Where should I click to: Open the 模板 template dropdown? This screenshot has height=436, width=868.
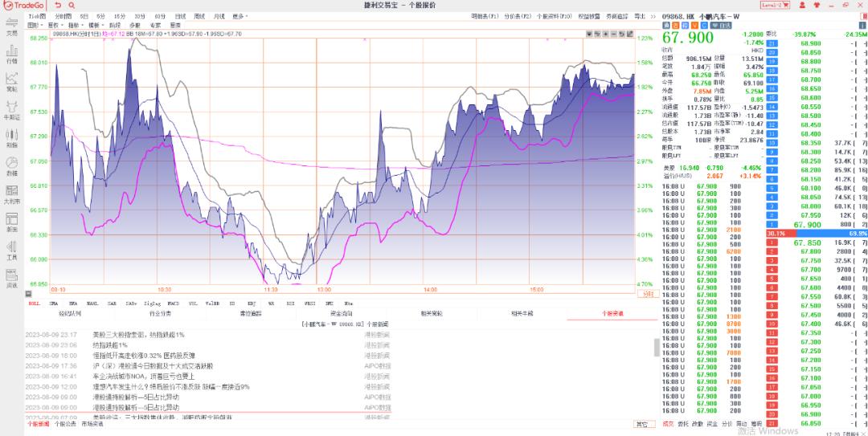pos(95,25)
